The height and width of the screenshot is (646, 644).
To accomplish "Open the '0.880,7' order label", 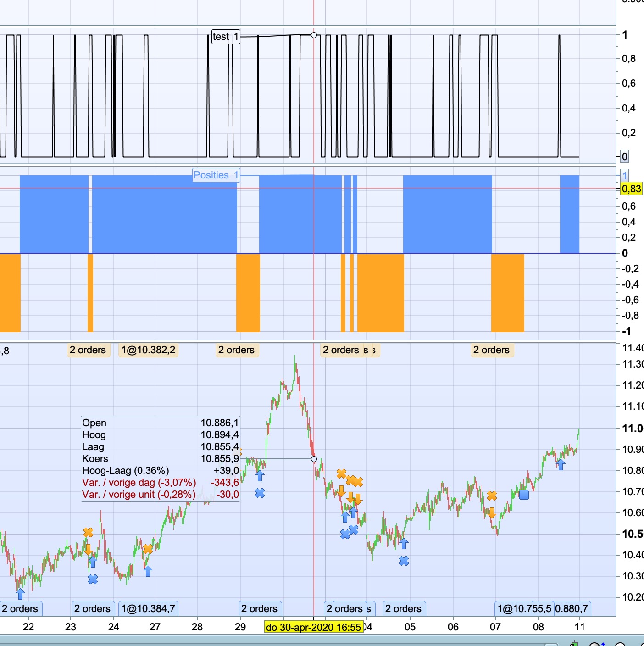I will 572,608.
